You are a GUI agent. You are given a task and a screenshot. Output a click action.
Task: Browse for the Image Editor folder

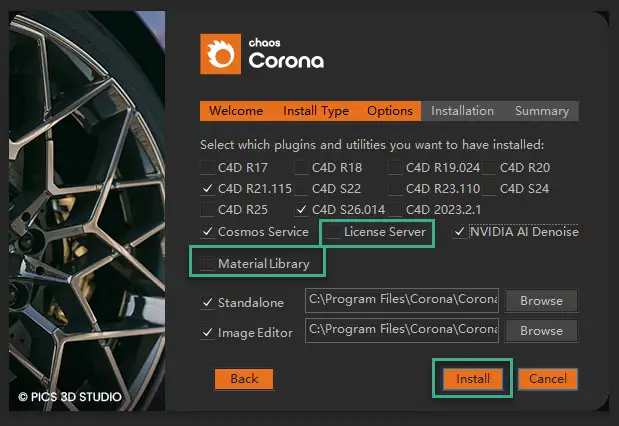pyautogui.click(x=541, y=330)
